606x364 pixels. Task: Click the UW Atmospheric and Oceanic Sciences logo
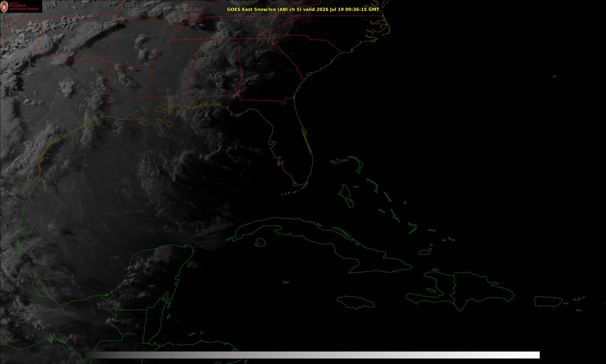pos(21,6)
